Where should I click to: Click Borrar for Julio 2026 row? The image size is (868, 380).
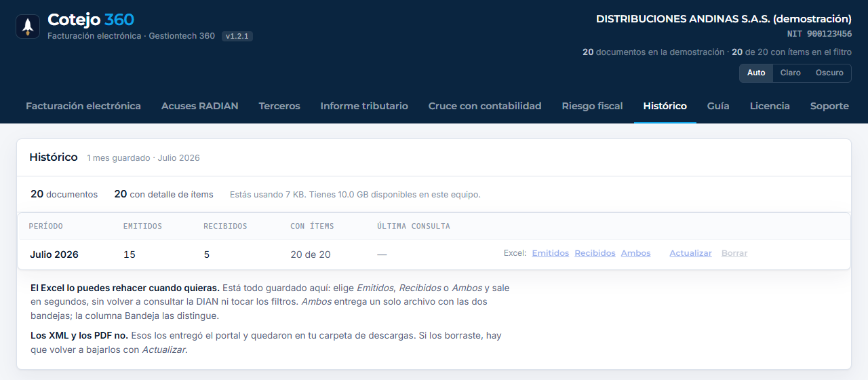pyautogui.click(x=734, y=253)
